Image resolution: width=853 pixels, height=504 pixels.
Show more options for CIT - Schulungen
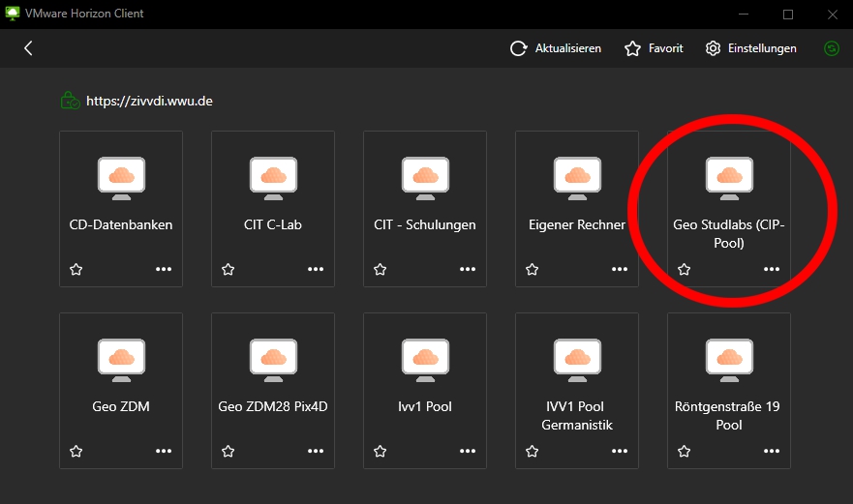click(x=468, y=269)
